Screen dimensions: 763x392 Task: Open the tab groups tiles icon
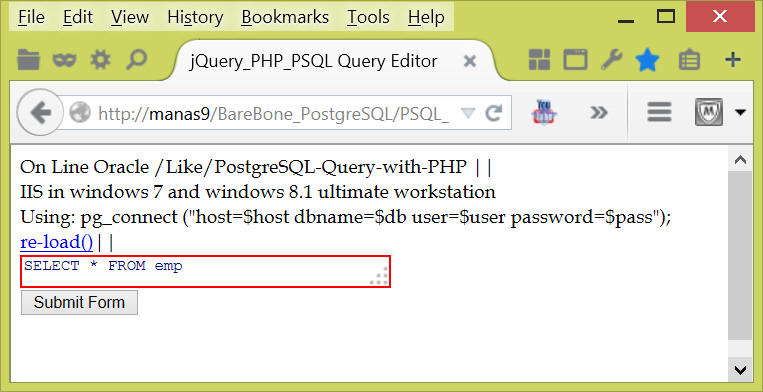539,60
